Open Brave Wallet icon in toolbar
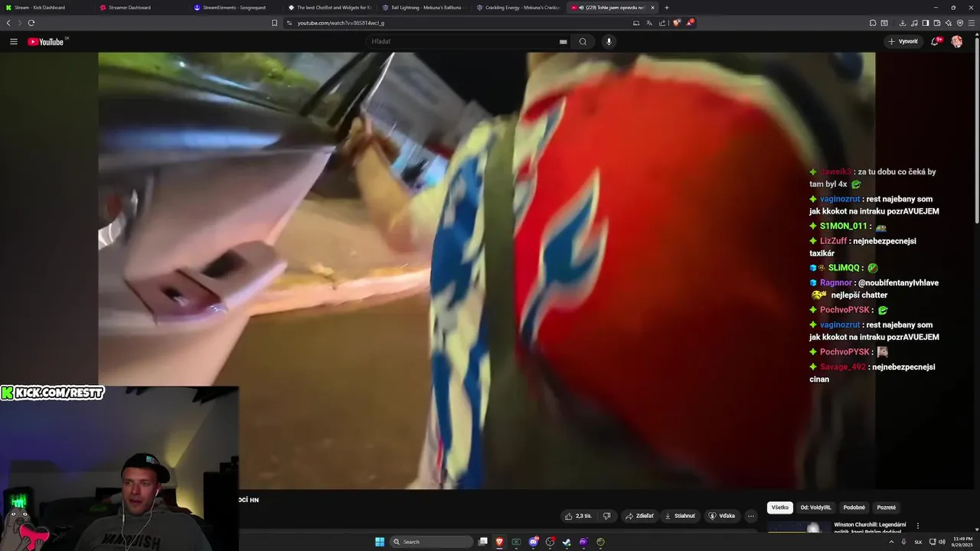The height and width of the screenshot is (551, 980). pos(937,23)
